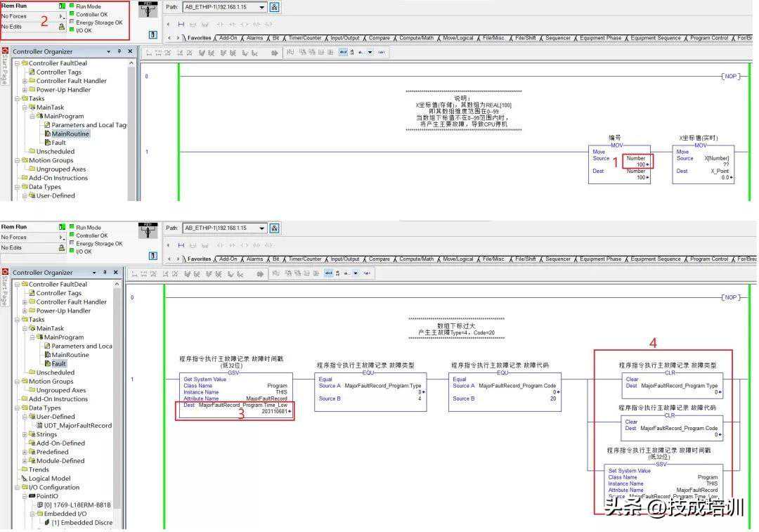Pin the Controller Organizer panel in lower window
This screenshot has width=759, height=532.
pos(105,272)
